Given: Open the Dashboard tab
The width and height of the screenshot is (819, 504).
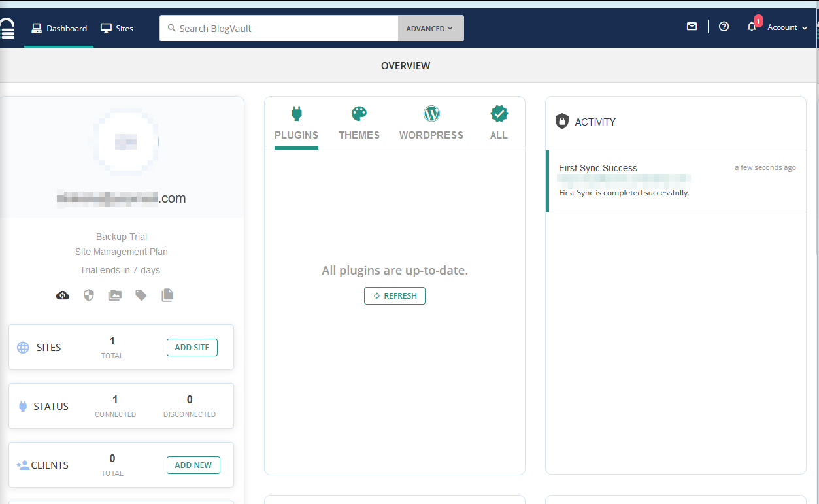Looking at the screenshot, I should 59,29.
